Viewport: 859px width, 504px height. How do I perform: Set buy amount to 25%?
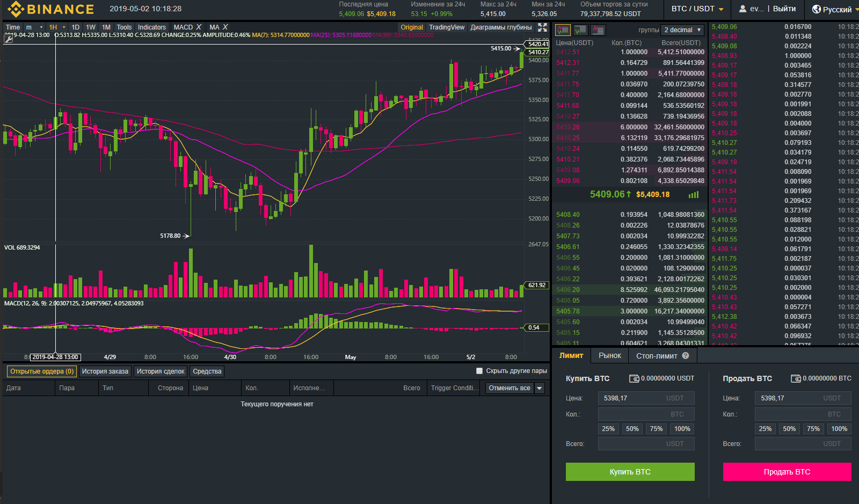608,429
